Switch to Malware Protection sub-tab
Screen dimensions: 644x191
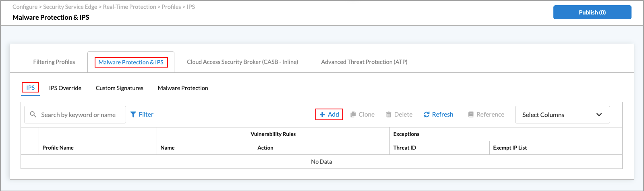point(183,88)
